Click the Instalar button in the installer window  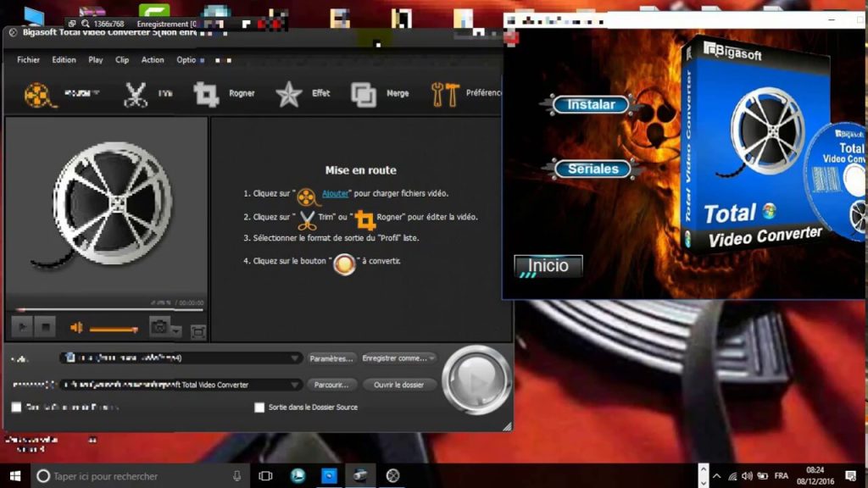pyautogui.click(x=591, y=104)
